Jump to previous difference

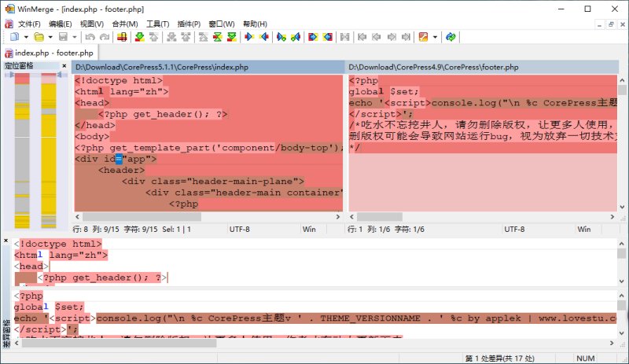[153, 37]
